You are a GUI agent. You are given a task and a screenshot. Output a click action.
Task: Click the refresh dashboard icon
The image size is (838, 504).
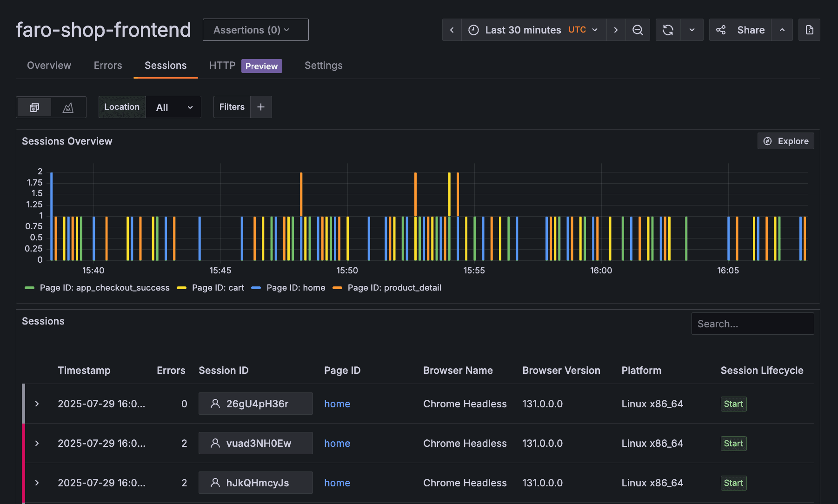click(668, 29)
